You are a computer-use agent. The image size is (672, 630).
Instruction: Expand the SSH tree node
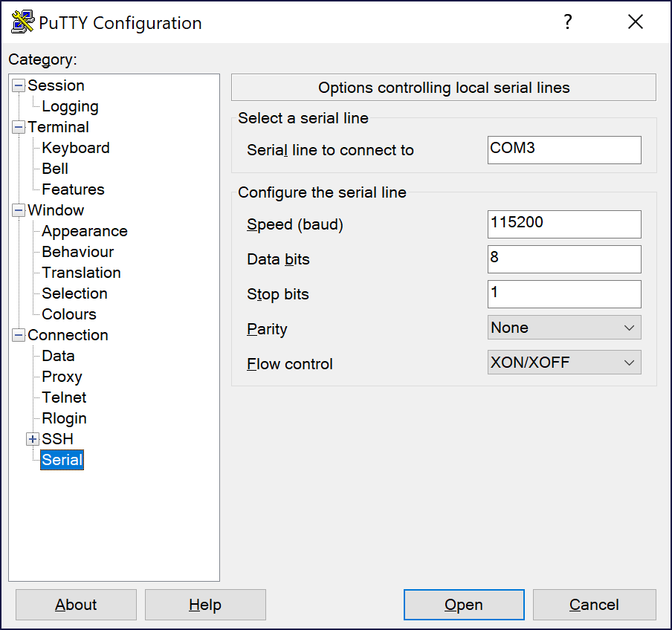click(x=33, y=439)
